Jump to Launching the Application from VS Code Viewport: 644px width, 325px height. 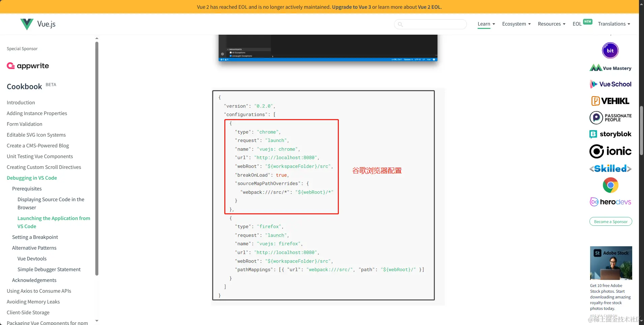pos(54,222)
